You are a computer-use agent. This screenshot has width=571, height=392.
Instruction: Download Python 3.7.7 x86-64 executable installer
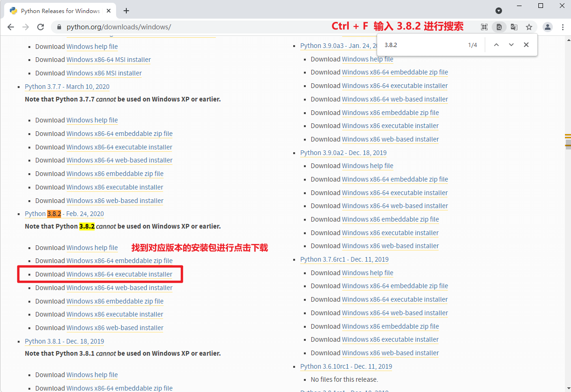coord(119,147)
